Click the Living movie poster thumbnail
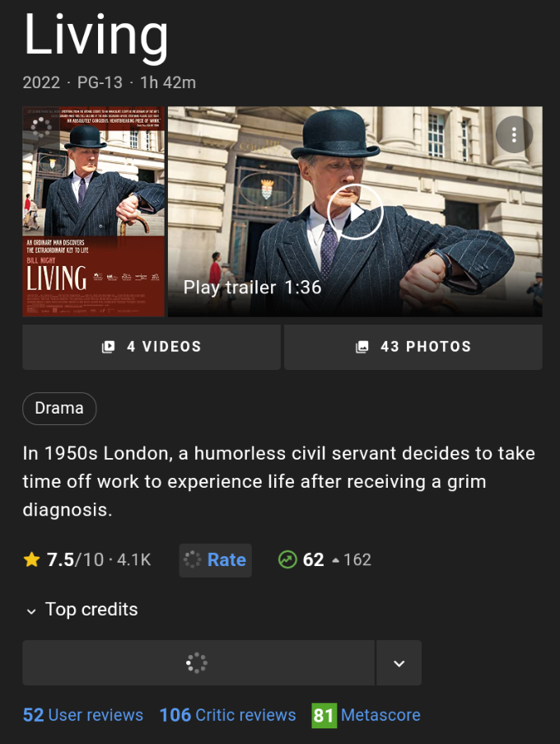Screen dimensions: 560x744 pyautogui.click(x=93, y=212)
